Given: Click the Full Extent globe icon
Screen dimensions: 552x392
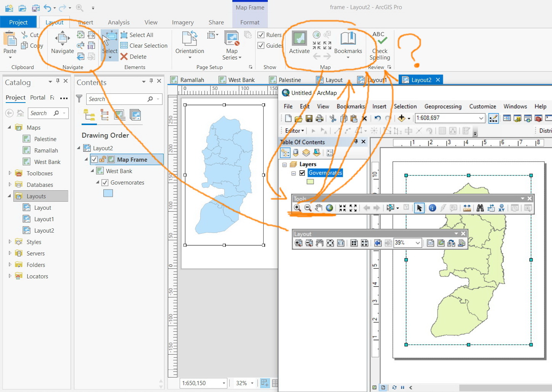Looking at the screenshot, I should pyautogui.click(x=329, y=208).
